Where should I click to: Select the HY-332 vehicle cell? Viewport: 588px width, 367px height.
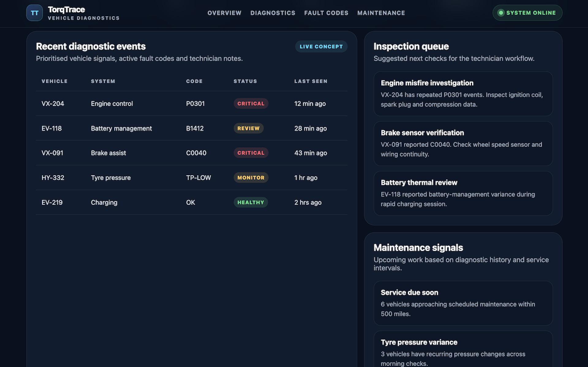[x=53, y=178]
